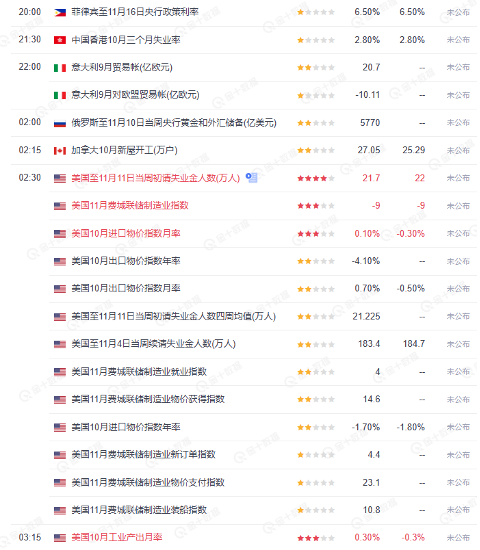Click US flag beside 制造业物价支付指数
This screenshot has height=550, width=480.
(60, 483)
